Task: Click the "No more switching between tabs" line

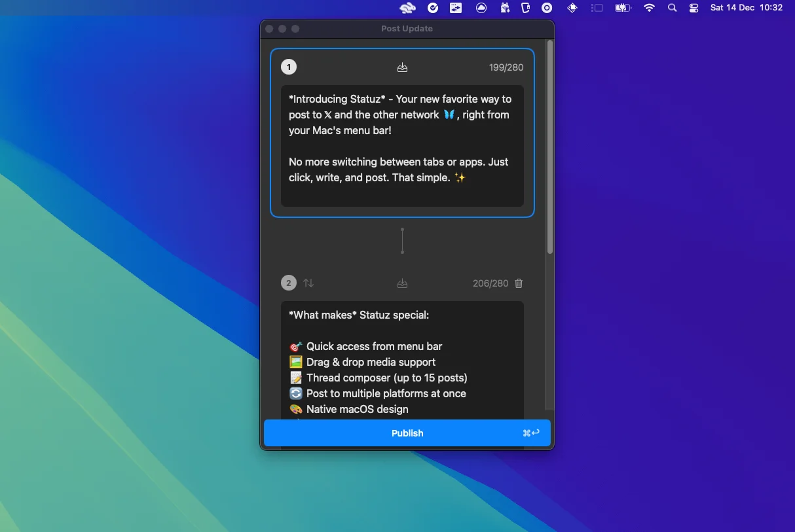Action: tap(399, 162)
